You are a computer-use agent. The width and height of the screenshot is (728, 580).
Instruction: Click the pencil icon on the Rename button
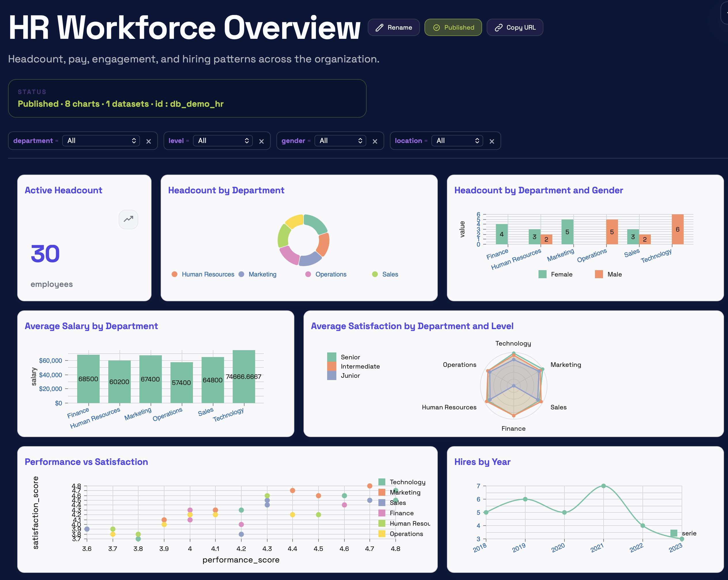point(380,27)
